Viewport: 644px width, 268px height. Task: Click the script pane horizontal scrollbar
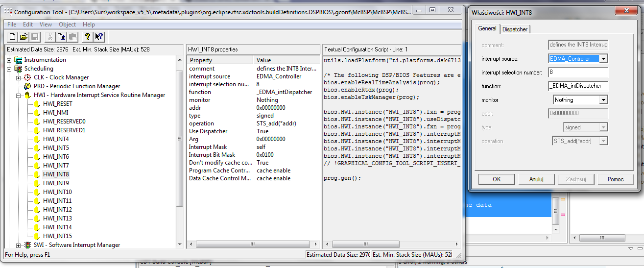pyautogui.click(x=392, y=244)
